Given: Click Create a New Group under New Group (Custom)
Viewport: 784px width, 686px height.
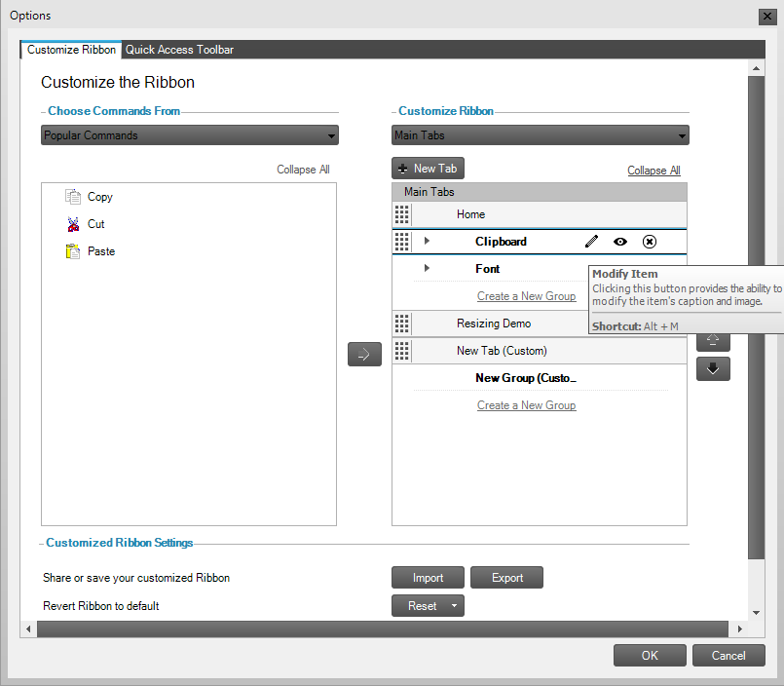Looking at the screenshot, I should pyautogui.click(x=526, y=404).
